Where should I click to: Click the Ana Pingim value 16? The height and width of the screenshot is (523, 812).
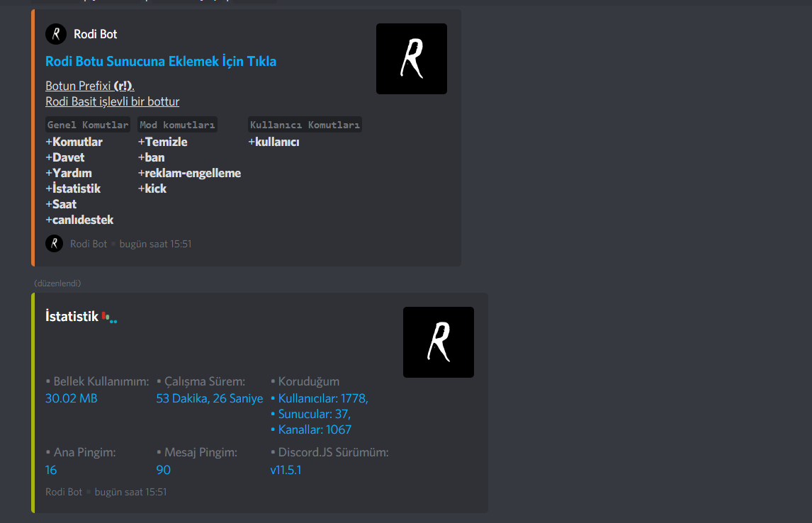51,470
